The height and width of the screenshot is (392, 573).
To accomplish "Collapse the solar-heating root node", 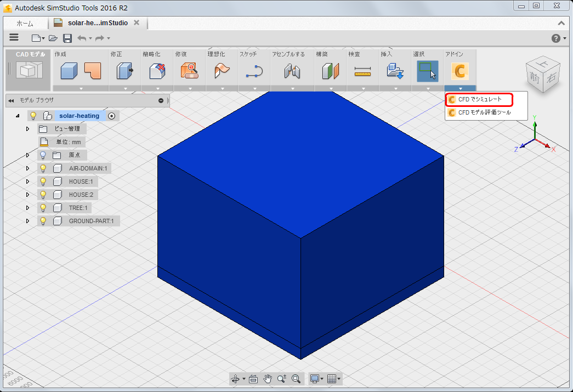I will click(x=18, y=116).
